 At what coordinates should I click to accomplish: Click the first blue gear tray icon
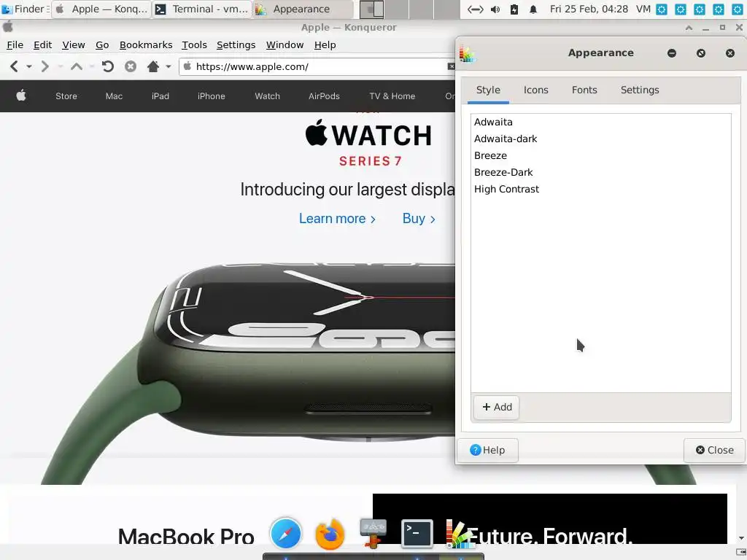(662, 9)
